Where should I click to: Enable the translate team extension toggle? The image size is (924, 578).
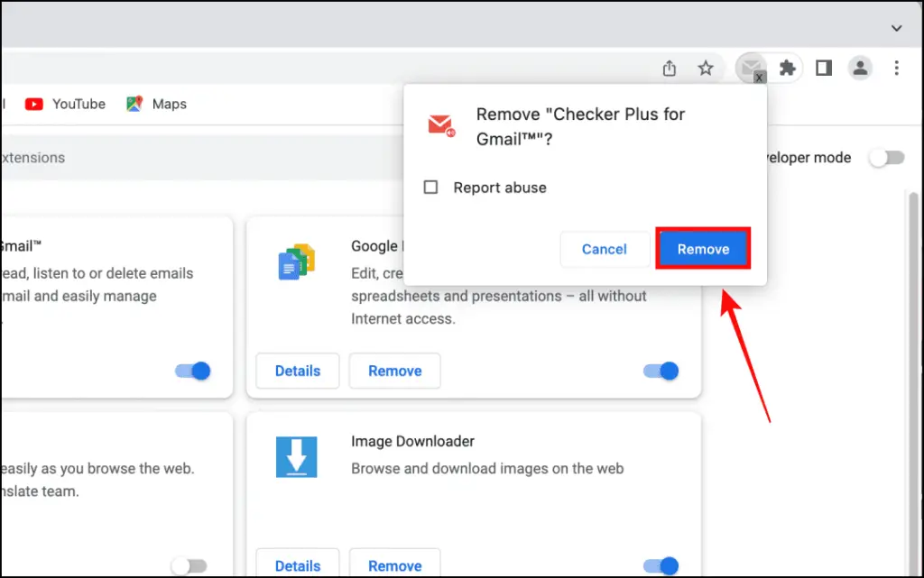pyautogui.click(x=189, y=565)
